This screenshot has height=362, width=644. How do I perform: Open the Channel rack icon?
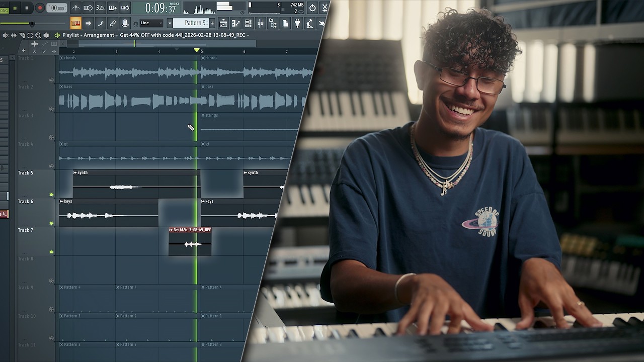point(248,23)
